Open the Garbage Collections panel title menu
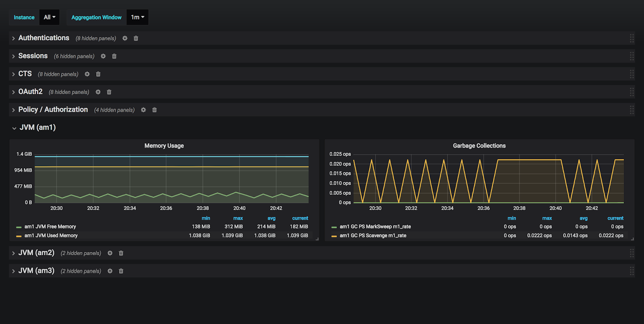Image resolution: width=644 pixels, height=324 pixels. [x=479, y=146]
